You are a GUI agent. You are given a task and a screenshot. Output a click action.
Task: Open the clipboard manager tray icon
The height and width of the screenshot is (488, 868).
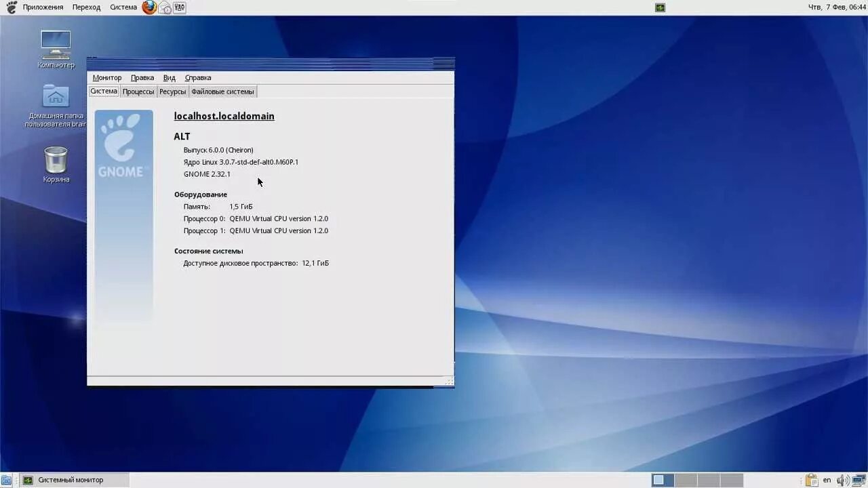tap(812, 480)
